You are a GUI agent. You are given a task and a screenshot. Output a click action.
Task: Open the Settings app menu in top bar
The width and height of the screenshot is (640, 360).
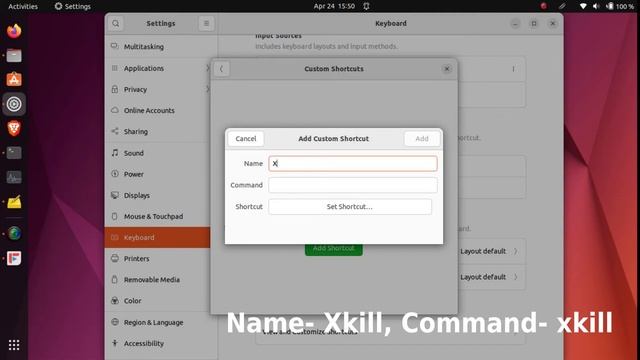coord(73,6)
